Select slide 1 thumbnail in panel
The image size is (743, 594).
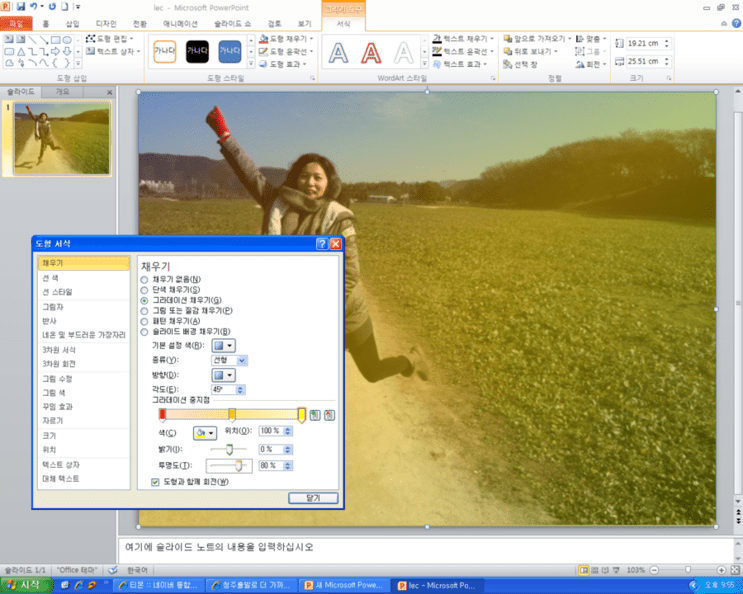click(x=62, y=138)
